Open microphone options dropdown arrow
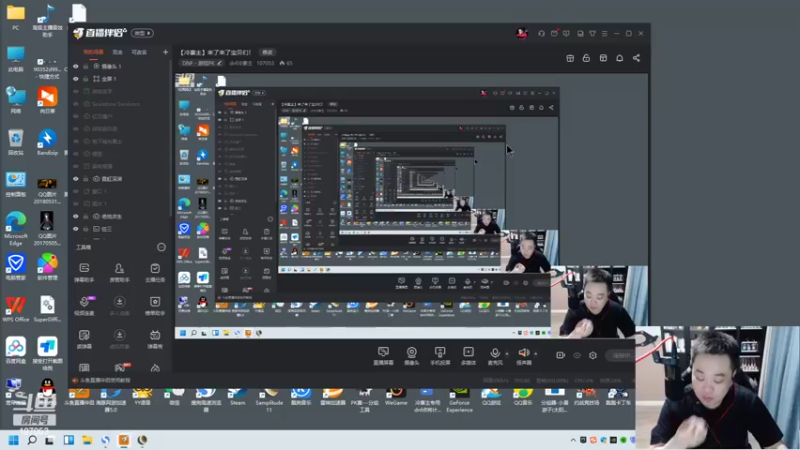Screen dimensions: 800x450 point(507,353)
